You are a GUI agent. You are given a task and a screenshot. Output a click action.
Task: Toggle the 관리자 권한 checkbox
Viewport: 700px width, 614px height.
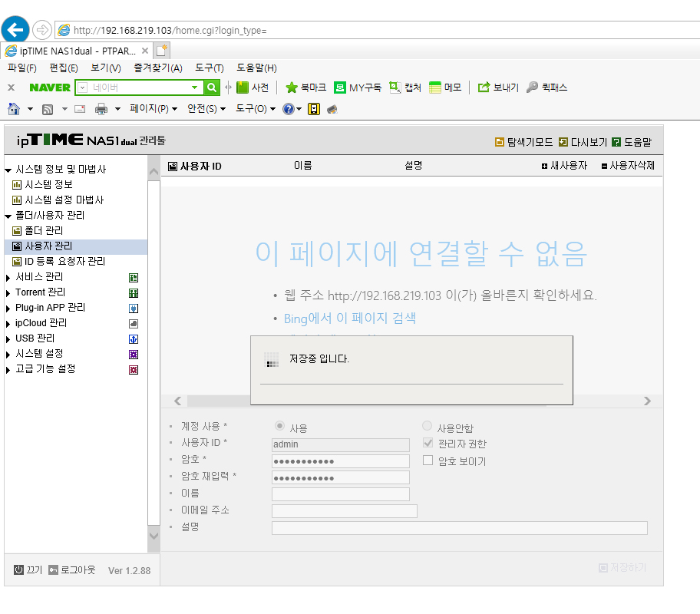[x=428, y=443]
